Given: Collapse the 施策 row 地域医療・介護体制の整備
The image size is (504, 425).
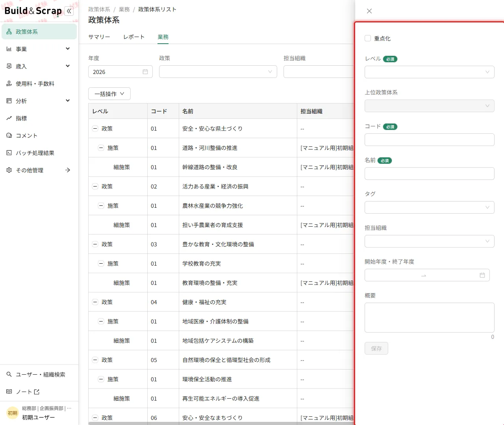Looking at the screenshot, I should (101, 322).
